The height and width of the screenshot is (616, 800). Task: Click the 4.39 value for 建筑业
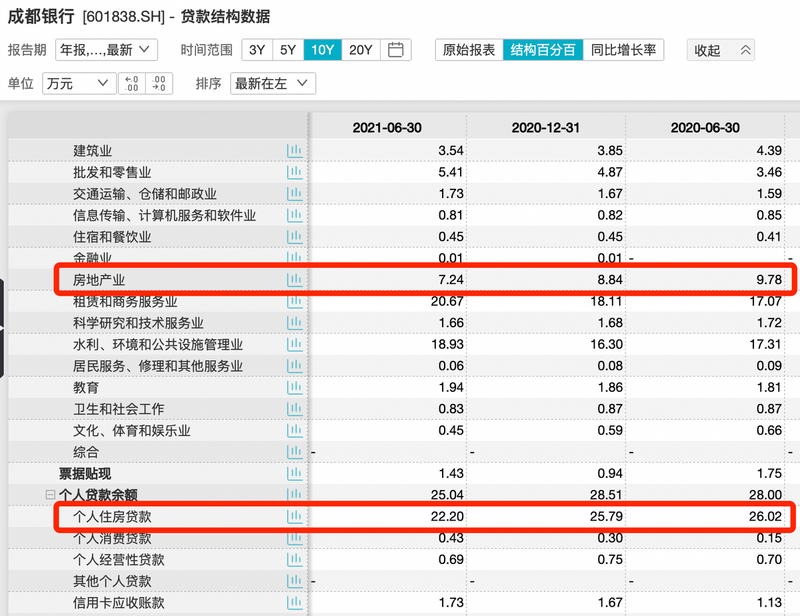point(769,151)
